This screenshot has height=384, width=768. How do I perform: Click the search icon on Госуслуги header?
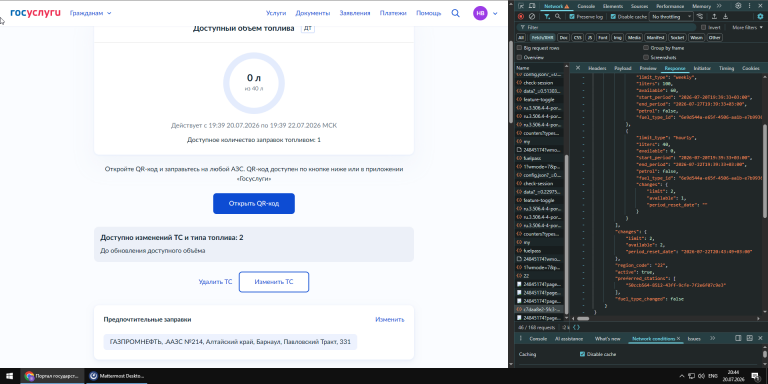click(x=456, y=13)
